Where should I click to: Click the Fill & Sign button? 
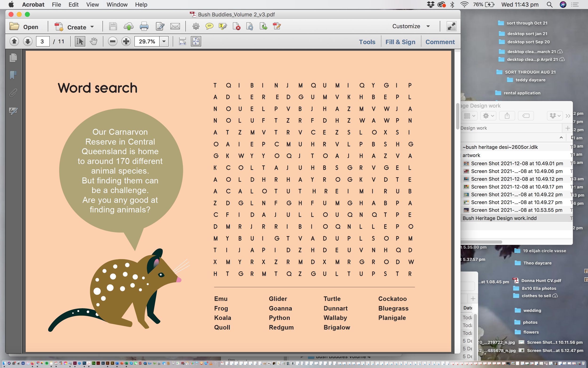click(400, 42)
